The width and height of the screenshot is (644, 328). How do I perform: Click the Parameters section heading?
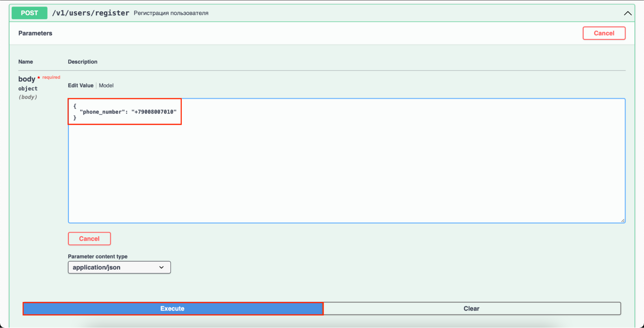click(35, 33)
